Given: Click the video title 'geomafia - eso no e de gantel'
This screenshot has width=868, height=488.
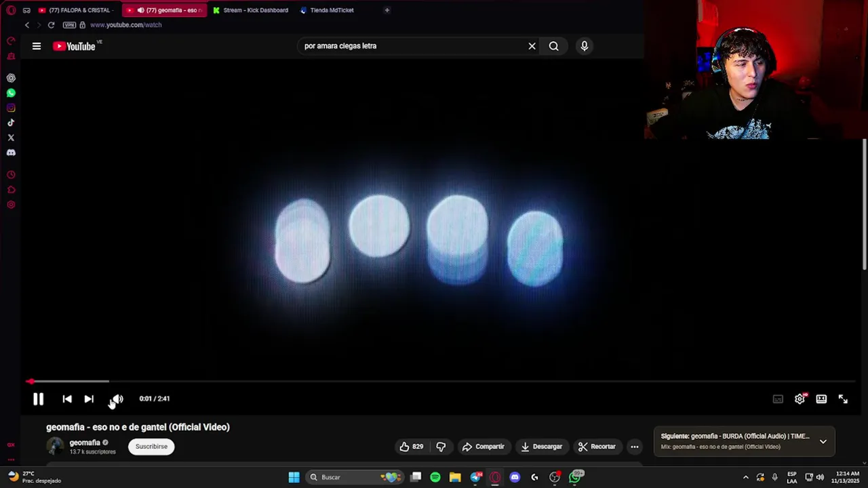Looking at the screenshot, I should click(x=138, y=427).
